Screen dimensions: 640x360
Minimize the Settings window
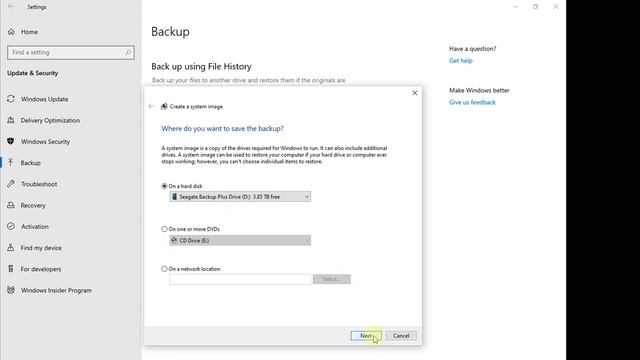(516, 7)
